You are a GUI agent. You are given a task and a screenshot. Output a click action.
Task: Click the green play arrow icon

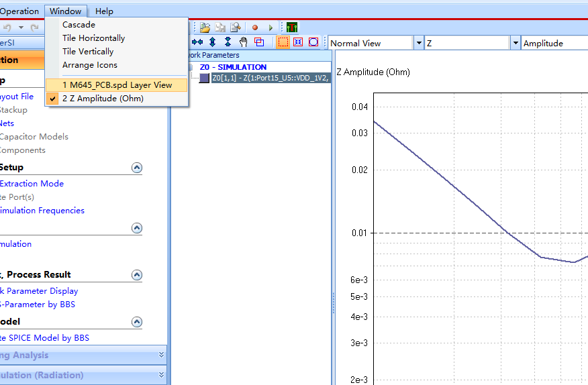click(271, 27)
